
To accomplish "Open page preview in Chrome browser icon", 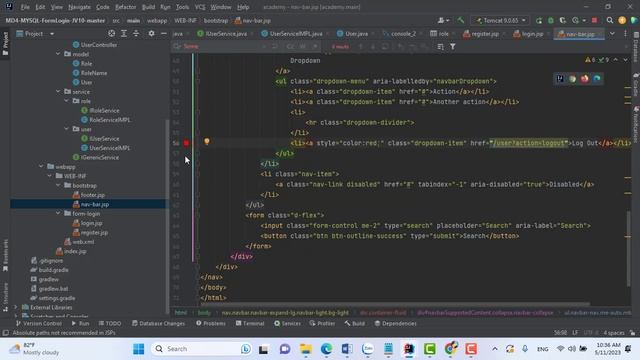I will (x=572, y=79).
